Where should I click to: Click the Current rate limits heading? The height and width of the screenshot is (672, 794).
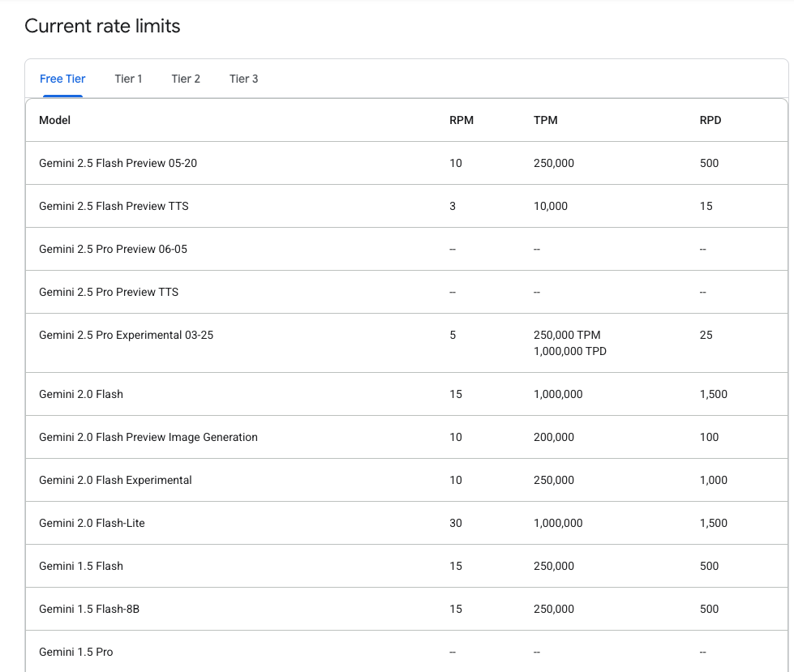point(102,26)
